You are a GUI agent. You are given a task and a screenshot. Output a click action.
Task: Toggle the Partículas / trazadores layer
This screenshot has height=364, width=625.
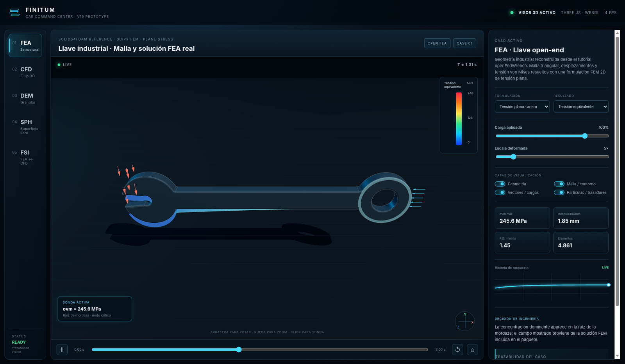click(559, 192)
